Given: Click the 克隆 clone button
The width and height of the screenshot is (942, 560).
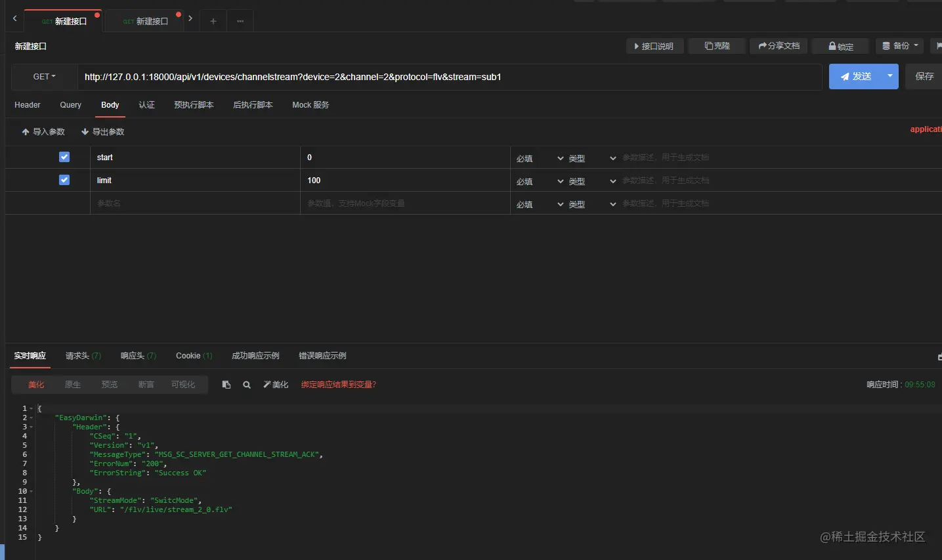Looking at the screenshot, I should pos(717,46).
